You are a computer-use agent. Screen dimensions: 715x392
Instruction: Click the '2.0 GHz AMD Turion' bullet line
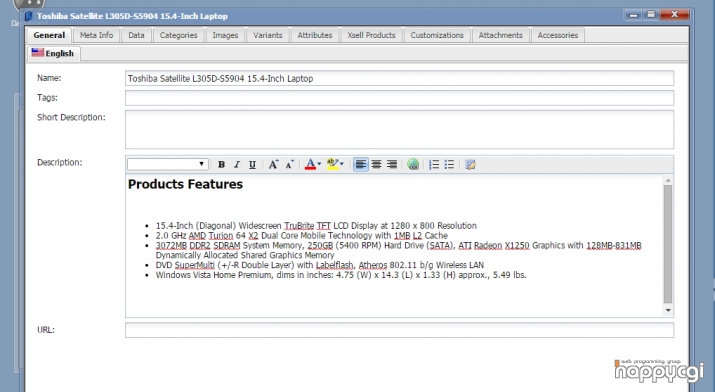(x=301, y=236)
